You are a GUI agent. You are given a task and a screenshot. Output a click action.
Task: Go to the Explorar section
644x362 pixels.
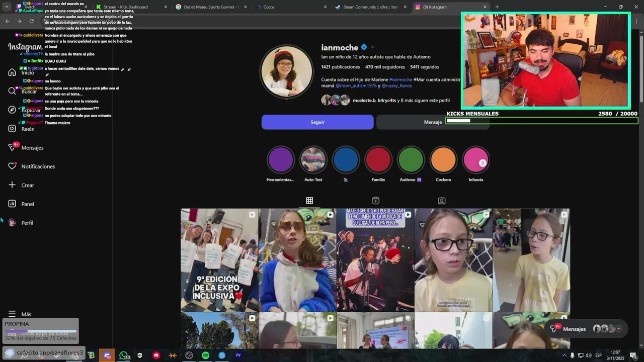[24, 110]
